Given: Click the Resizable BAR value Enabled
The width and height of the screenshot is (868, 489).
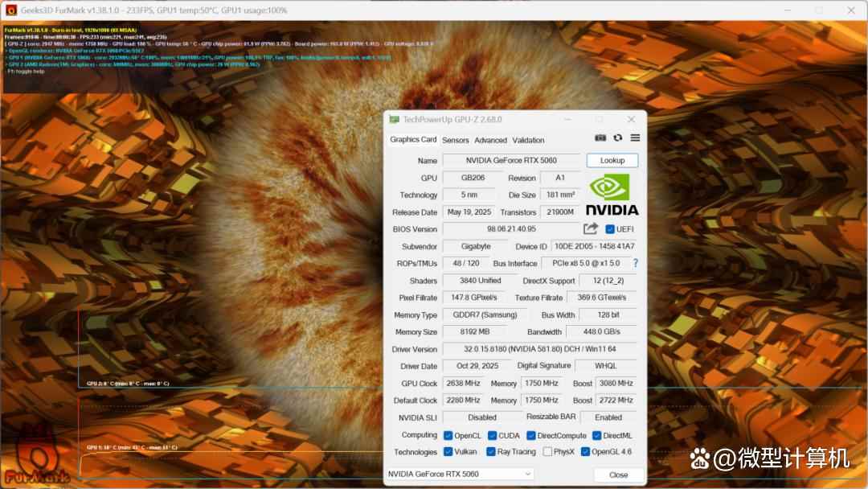Looking at the screenshot, I should pos(608,417).
